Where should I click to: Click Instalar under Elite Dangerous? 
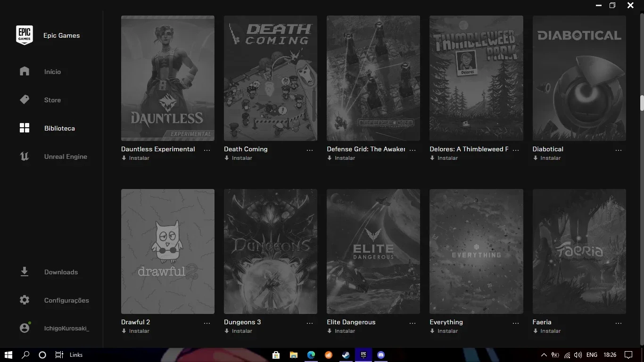[341, 331]
